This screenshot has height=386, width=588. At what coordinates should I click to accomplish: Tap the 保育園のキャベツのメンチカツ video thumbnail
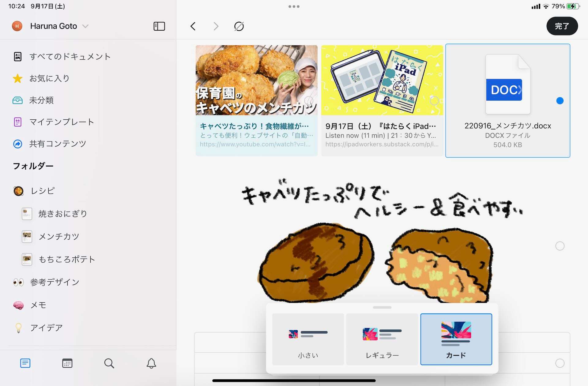click(257, 80)
